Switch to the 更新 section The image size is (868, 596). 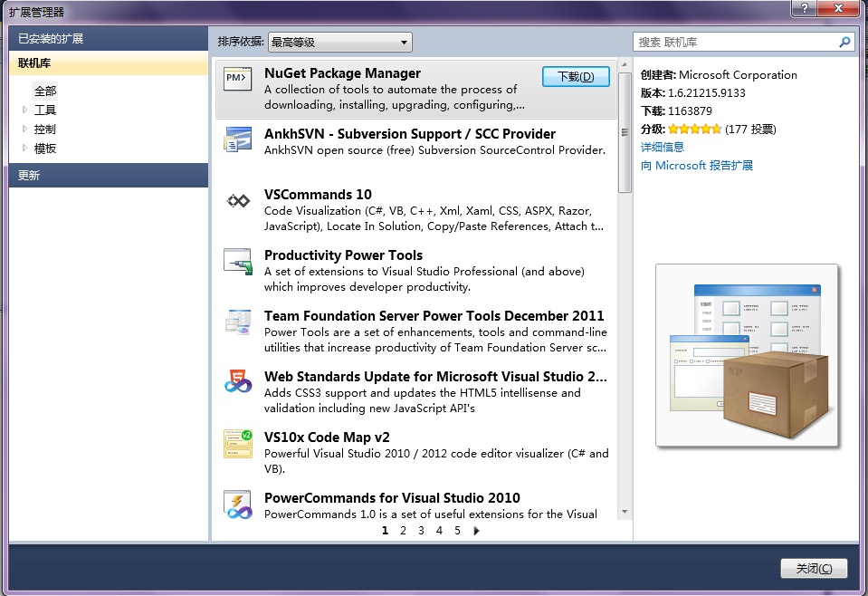(109, 175)
